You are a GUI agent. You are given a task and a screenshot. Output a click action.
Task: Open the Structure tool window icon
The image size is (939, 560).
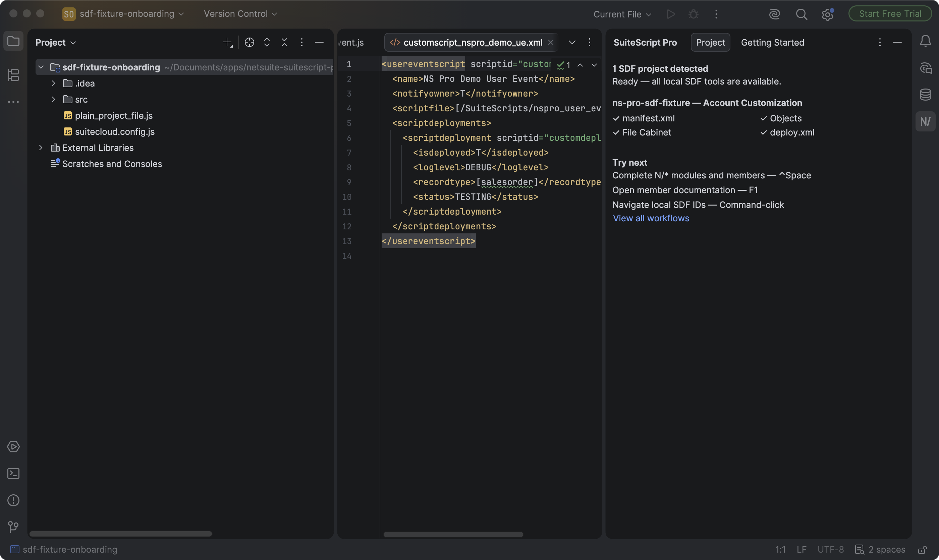(14, 75)
